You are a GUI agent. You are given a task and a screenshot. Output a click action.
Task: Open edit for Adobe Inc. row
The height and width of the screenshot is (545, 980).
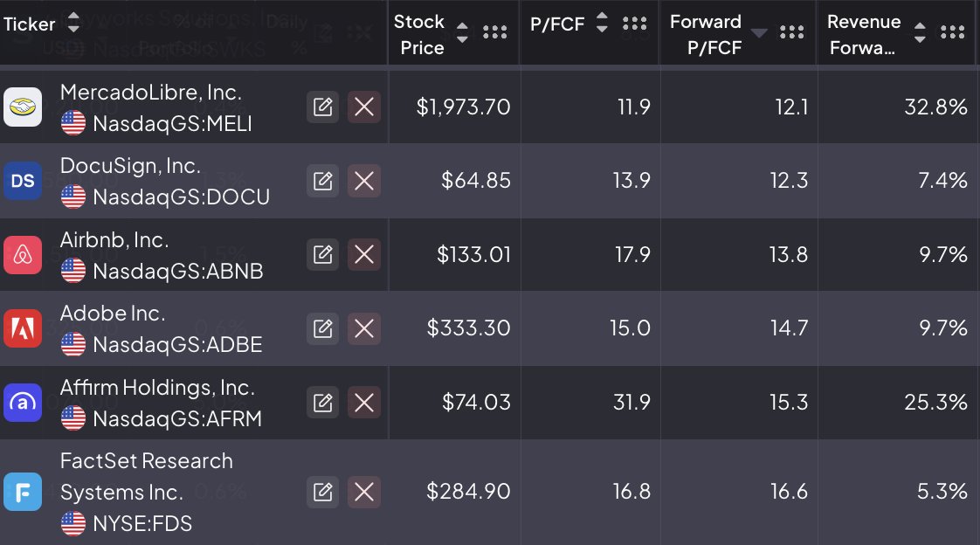point(322,328)
